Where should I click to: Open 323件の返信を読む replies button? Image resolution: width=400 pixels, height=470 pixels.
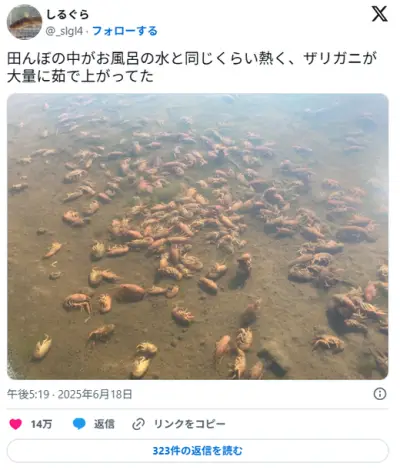pyautogui.click(x=198, y=451)
